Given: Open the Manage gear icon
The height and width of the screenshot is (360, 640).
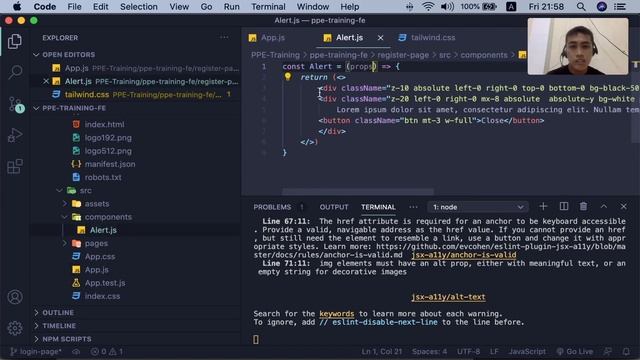Looking at the screenshot, I should point(15,328).
